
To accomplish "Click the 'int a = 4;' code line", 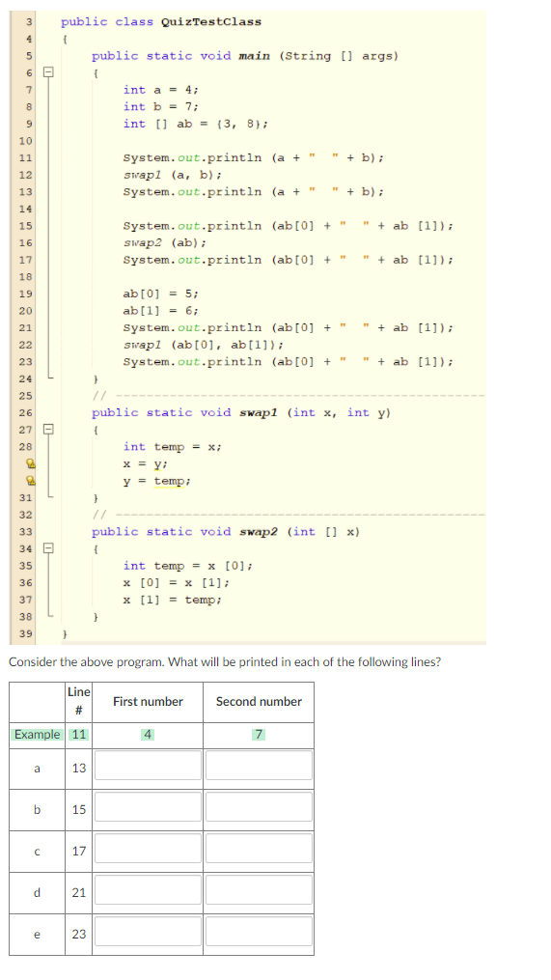I will [x=161, y=90].
